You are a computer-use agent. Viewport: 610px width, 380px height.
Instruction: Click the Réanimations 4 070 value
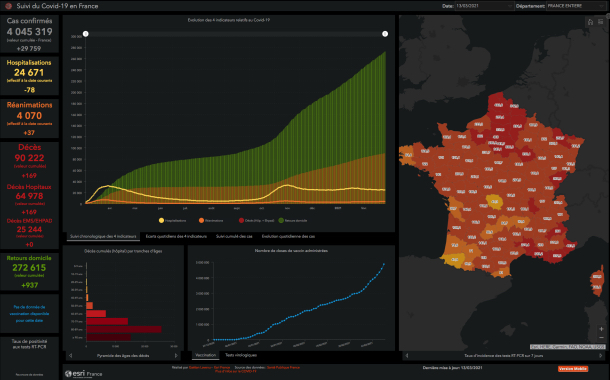point(29,116)
